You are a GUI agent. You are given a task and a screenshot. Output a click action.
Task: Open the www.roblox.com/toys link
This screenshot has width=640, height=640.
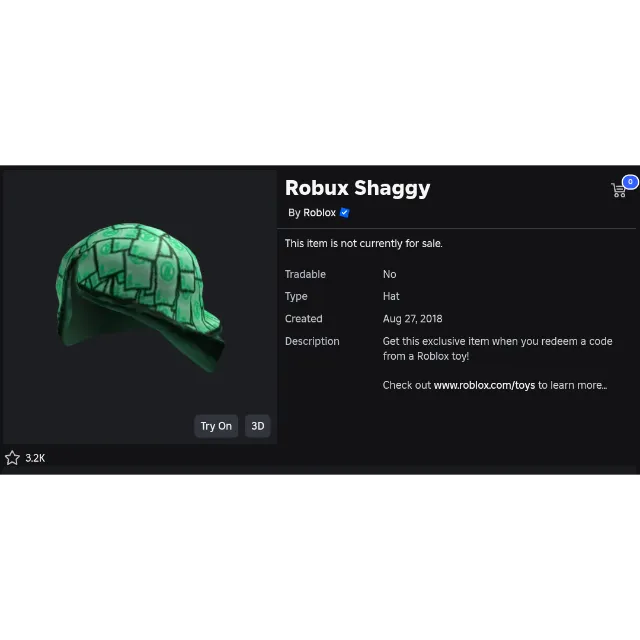pyautogui.click(x=484, y=385)
